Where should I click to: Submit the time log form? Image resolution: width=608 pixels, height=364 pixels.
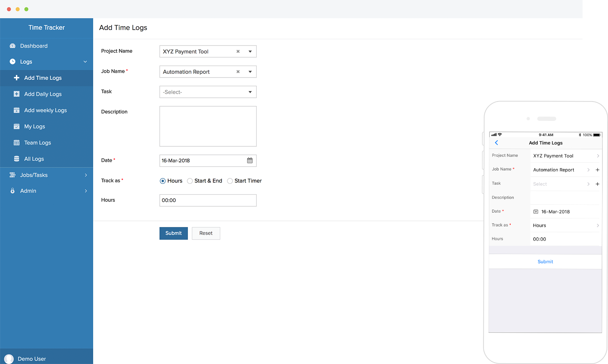[x=173, y=233]
